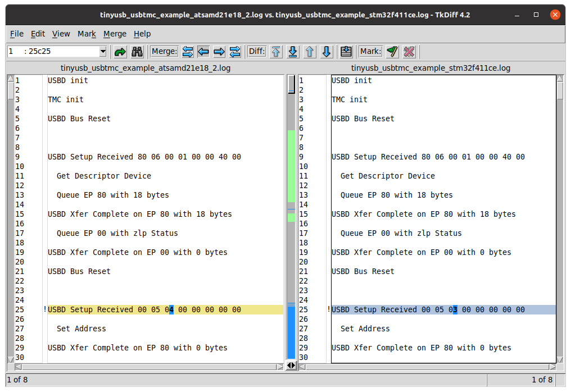Open the Merge menu
This screenshot has width=571, height=392.
click(x=115, y=34)
